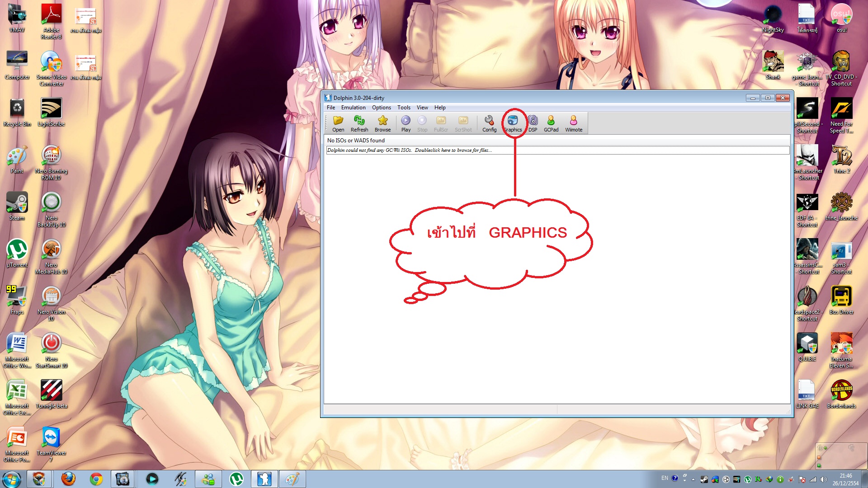The height and width of the screenshot is (488, 868).
Task: Select the trine_launcher desktop icon
Action: (842, 206)
